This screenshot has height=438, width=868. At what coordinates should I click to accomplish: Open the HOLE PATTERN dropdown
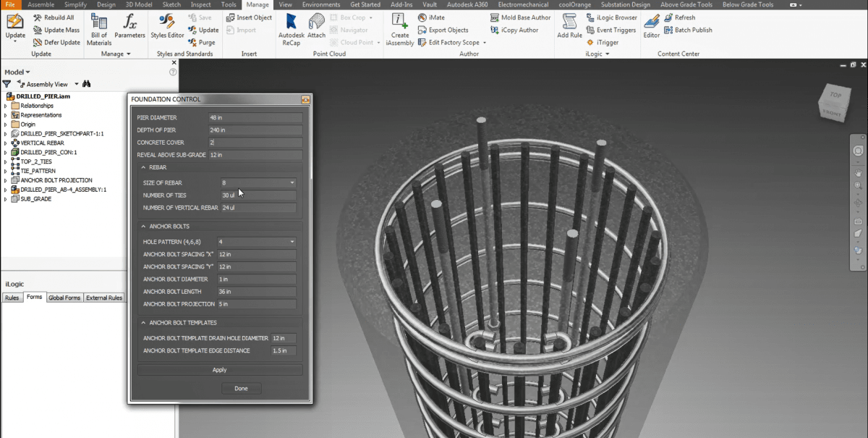click(x=292, y=242)
